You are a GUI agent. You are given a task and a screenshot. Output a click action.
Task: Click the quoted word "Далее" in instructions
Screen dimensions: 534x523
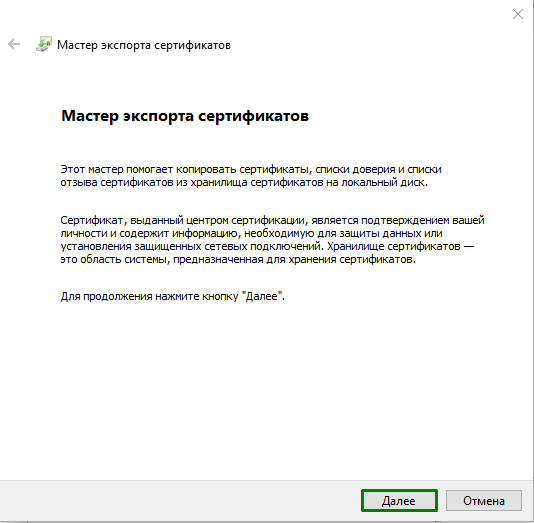263,296
